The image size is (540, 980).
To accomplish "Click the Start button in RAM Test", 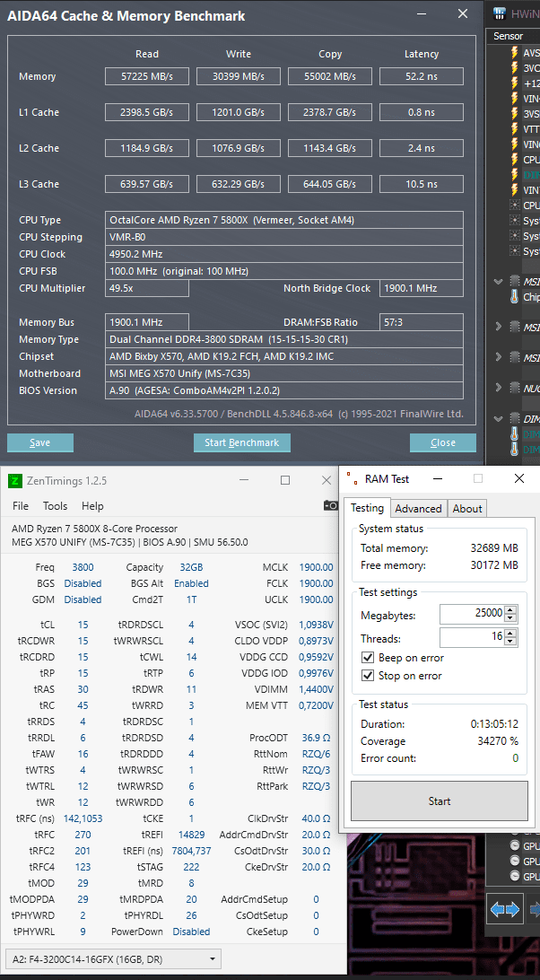I will [x=440, y=801].
